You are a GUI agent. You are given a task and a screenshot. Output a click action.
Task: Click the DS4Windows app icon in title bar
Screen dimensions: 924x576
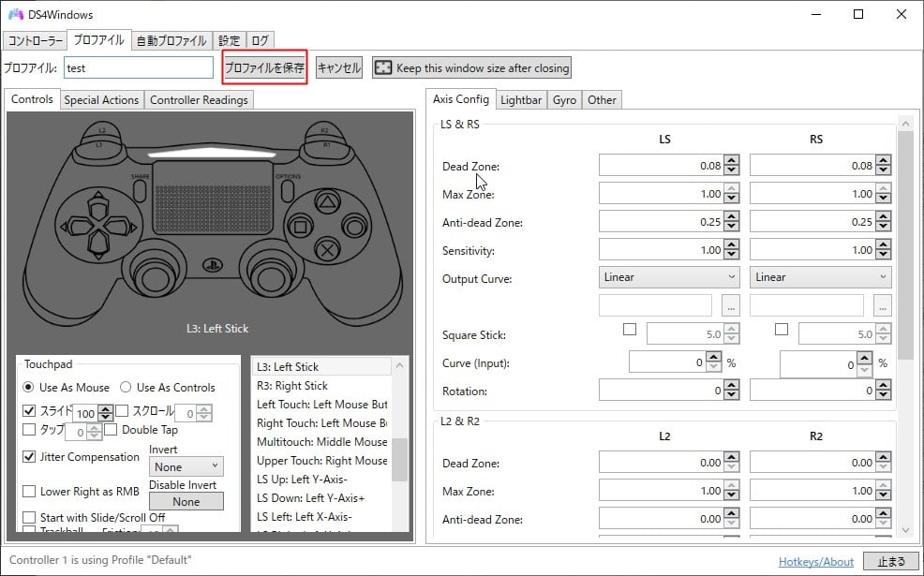point(16,14)
